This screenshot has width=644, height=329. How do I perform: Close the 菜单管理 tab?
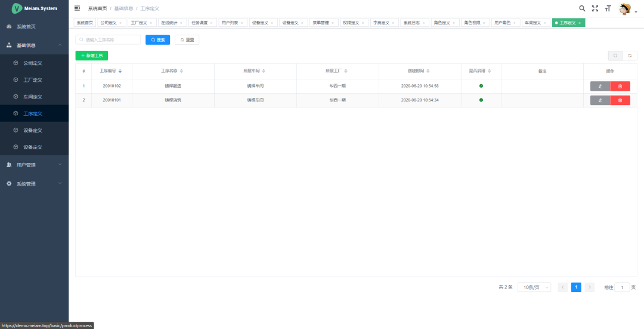click(332, 23)
